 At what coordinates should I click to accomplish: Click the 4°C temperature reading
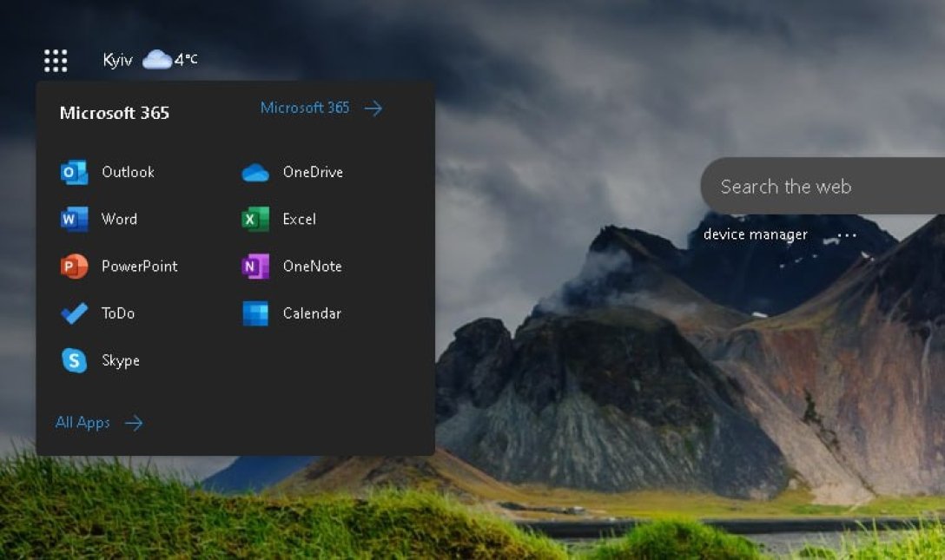pyautogui.click(x=186, y=60)
